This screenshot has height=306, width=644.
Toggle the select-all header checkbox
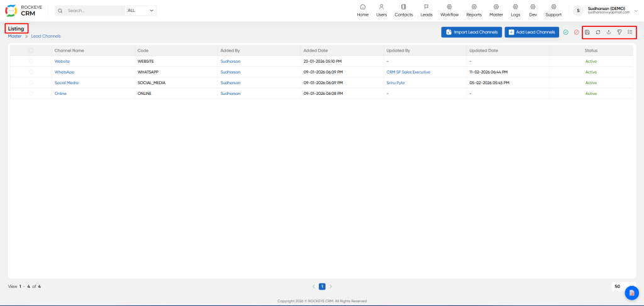tap(31, 50)
